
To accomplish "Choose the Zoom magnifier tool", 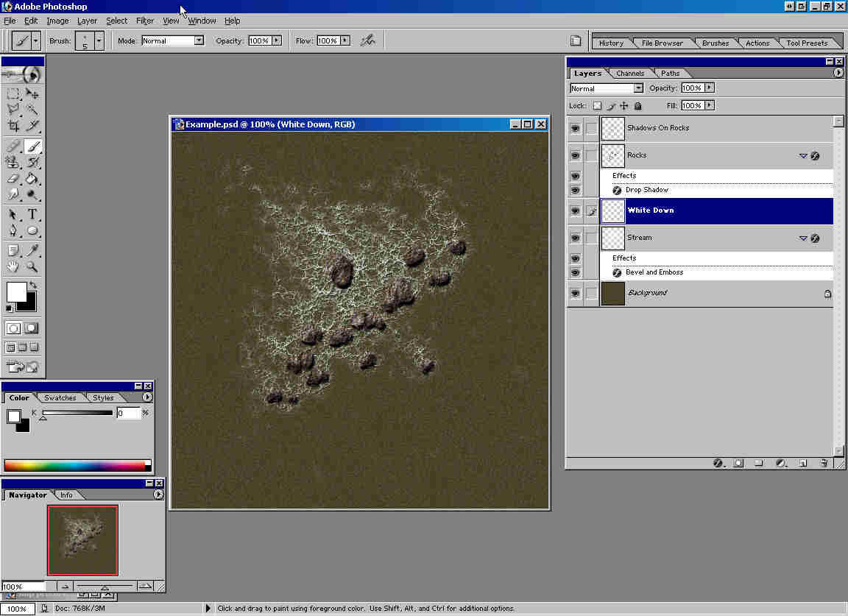I will tap(32, 267).
